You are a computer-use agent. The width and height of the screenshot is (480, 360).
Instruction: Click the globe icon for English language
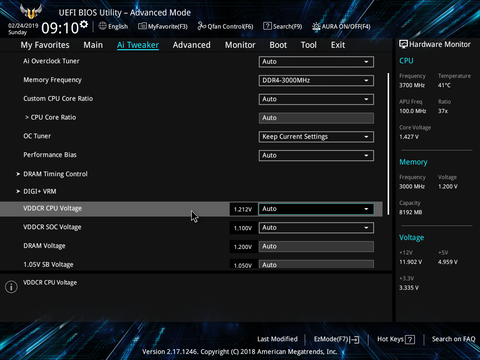pos(103,26)
